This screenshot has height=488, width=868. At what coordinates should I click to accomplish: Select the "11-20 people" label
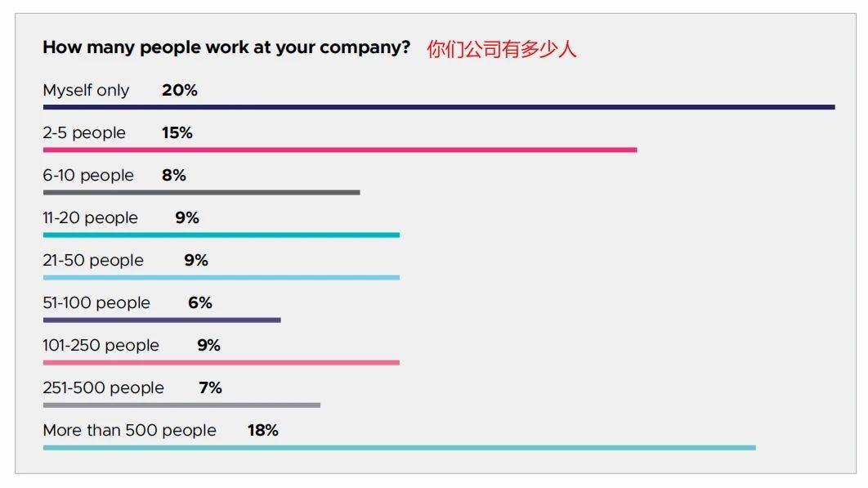(91, 218)
